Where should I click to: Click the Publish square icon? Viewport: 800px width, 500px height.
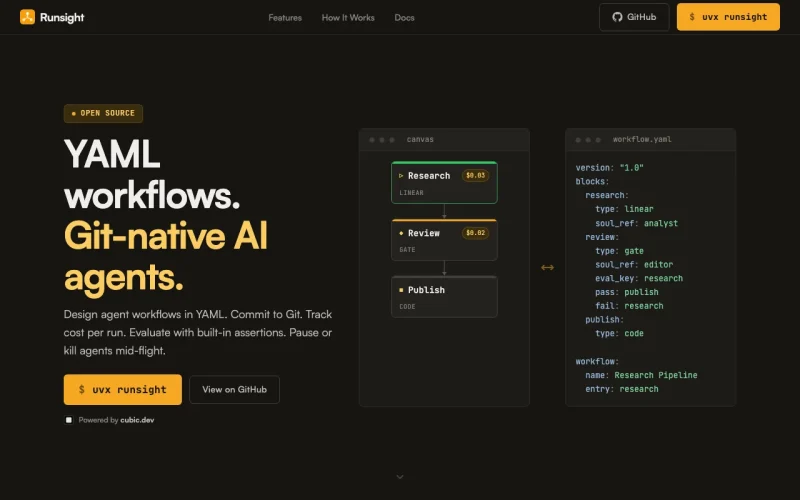pos(401,290)
